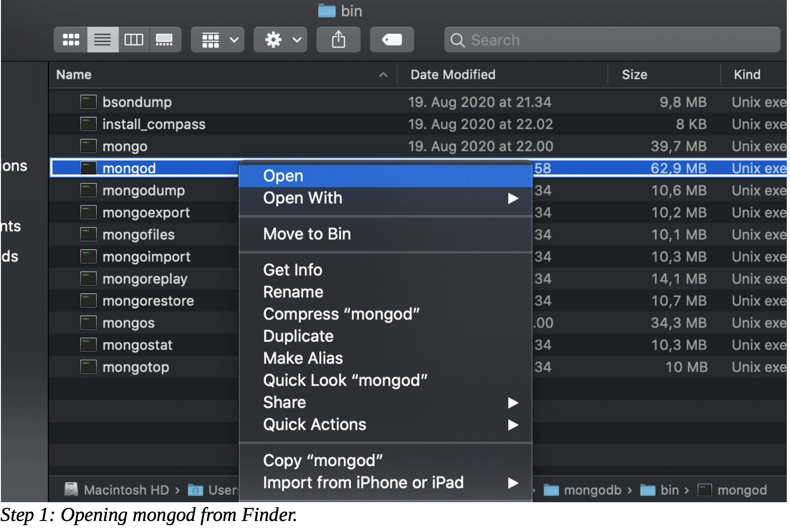Click the 34,3 MB size cell
790x532 pixels.
[679, 323]
